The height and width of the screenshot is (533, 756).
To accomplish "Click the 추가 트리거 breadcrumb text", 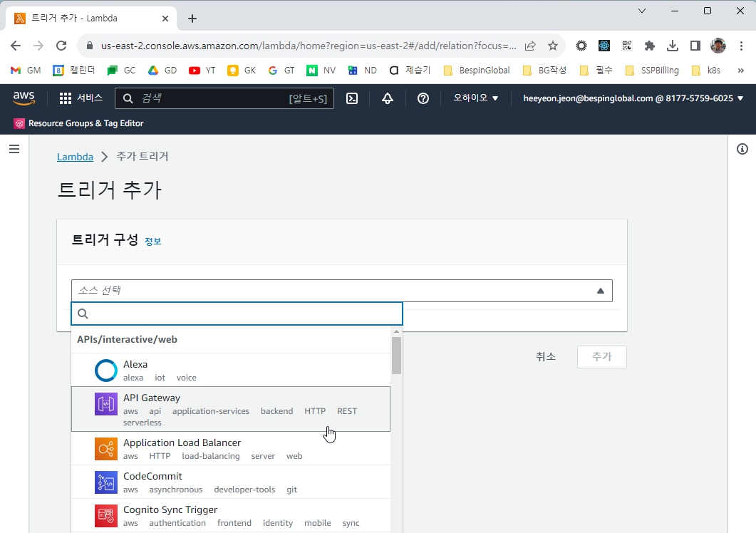I will (x=143, y=157).
